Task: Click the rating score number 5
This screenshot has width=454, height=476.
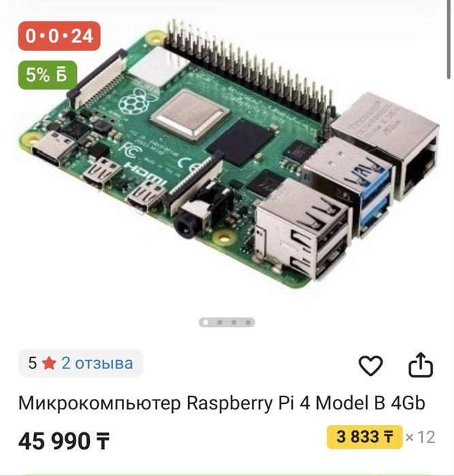Action: (x=33, y=364)
